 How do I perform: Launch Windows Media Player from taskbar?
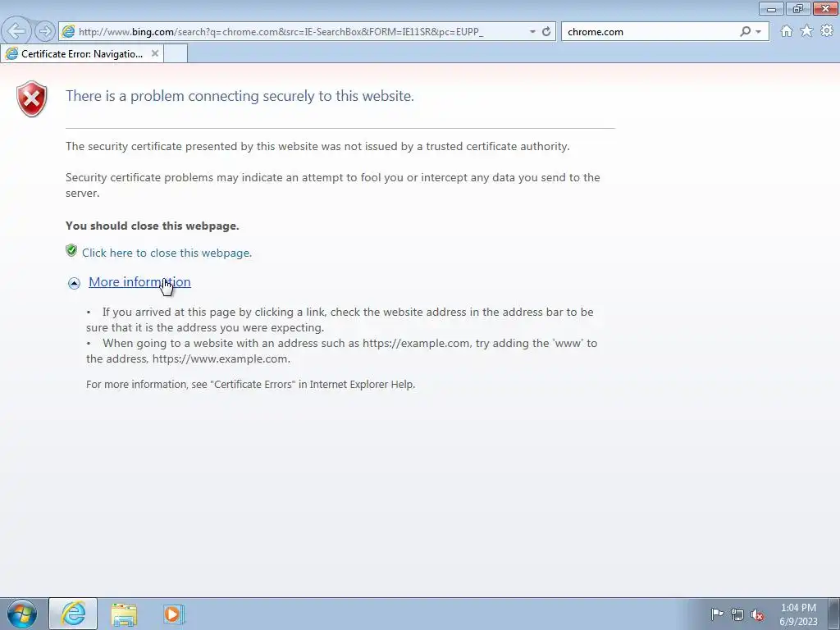pyautogui.click(x=173, y=614)
